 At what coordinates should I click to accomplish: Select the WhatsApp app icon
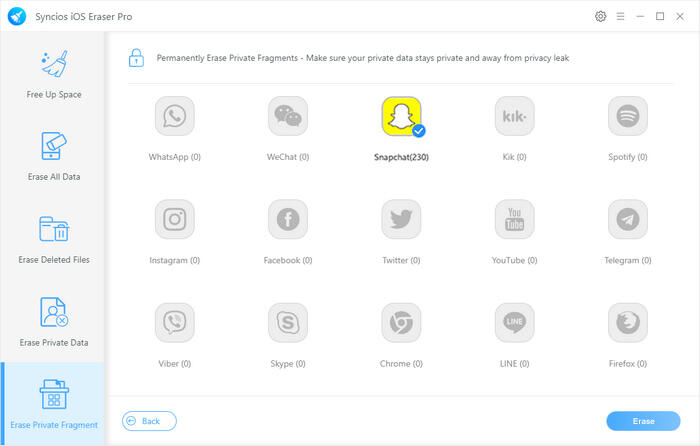coord(175,117)
